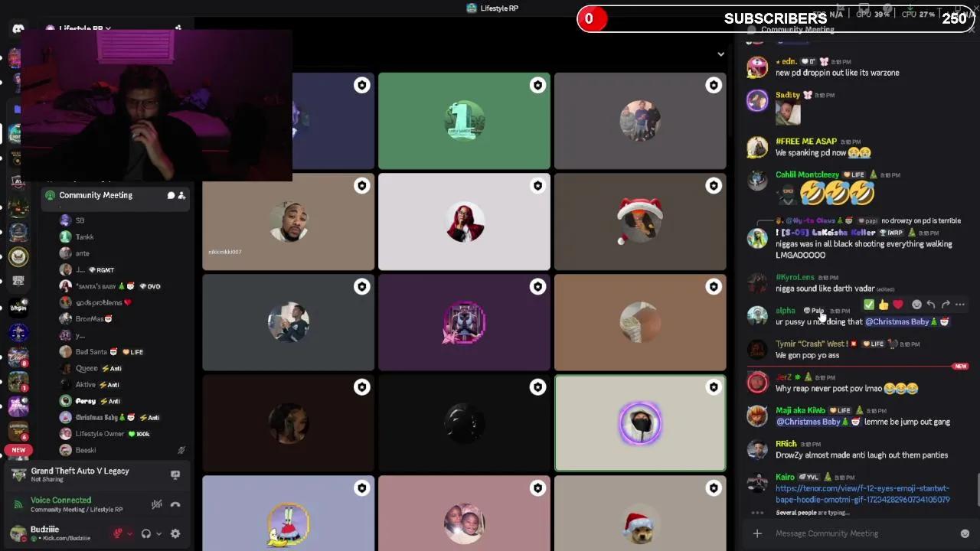Open JerZ's avatar in chat

757,382
